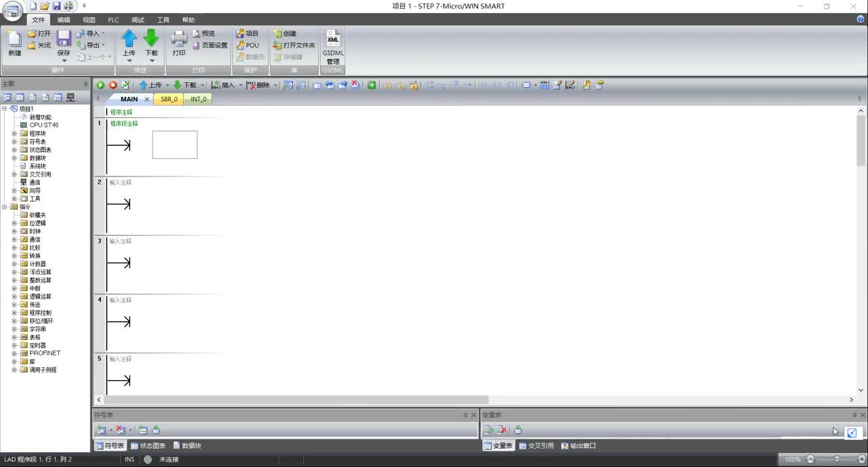Screen dimensions: 868x467
Task: Click the red Stop PLC button
Action: (x=113, y=85)
